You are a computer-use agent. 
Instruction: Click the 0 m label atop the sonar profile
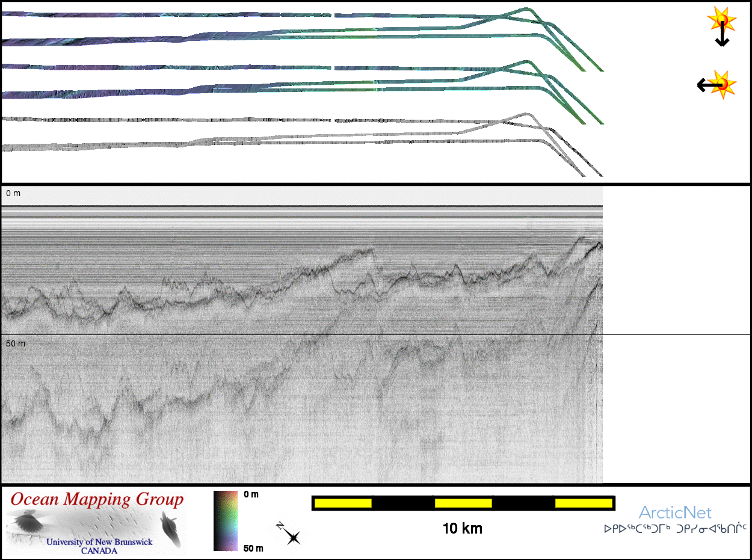(13, 194)
